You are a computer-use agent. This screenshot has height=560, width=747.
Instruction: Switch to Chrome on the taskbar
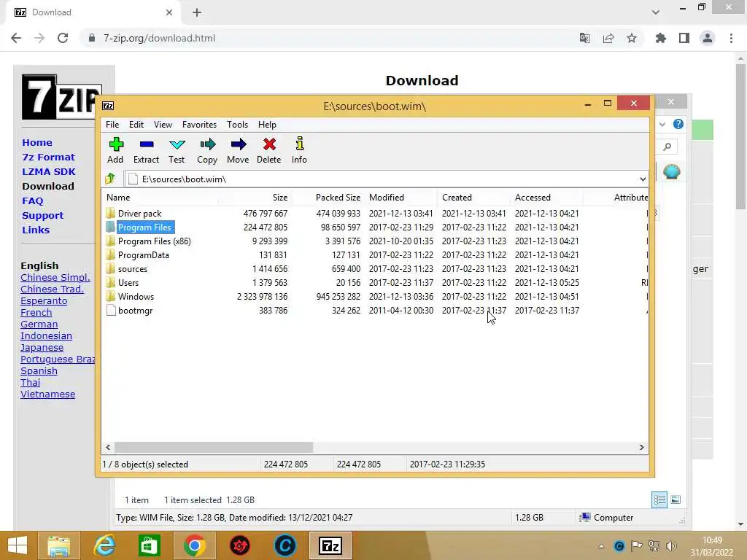[194, 545]
